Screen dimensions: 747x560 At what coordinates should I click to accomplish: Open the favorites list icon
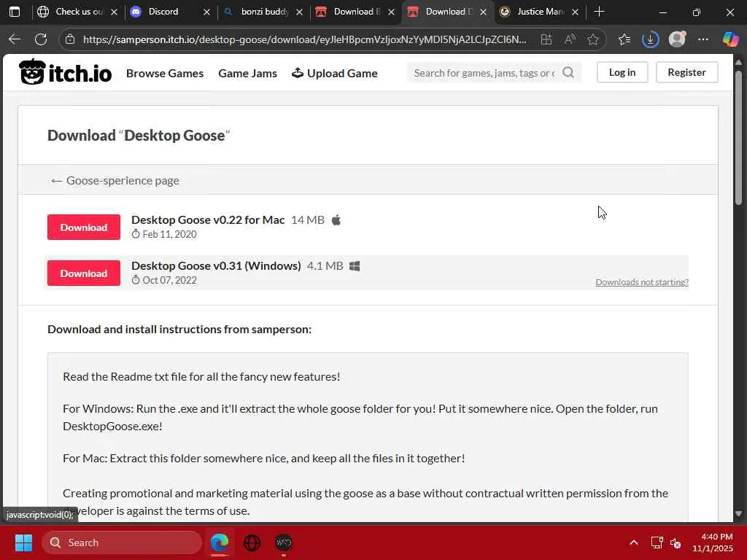click(x=624, y=39)
